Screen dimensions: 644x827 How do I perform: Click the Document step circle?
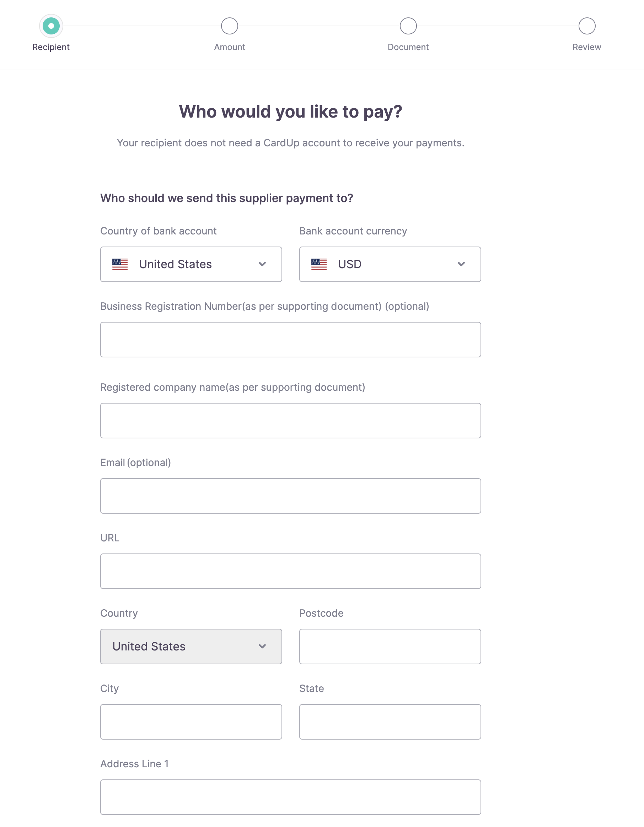[x=408, y=26]
